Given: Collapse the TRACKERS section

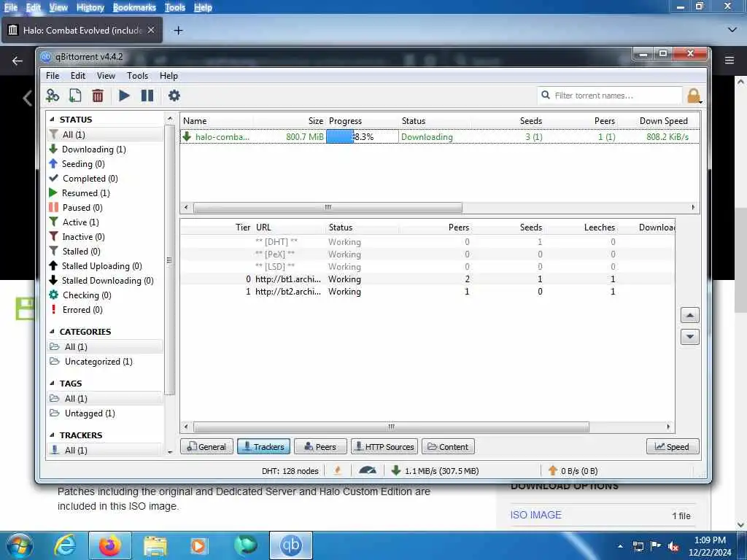Looking at the screenshot, I should (52, 435).
